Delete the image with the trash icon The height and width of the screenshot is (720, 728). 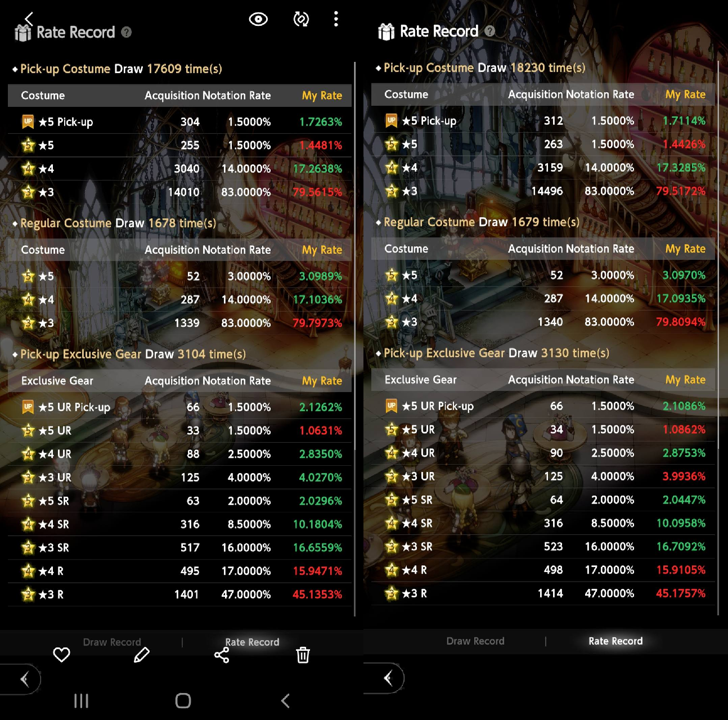pos(303,655)
